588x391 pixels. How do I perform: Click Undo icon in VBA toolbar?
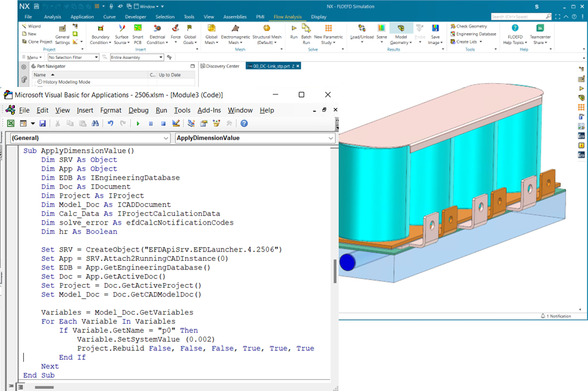110,123
